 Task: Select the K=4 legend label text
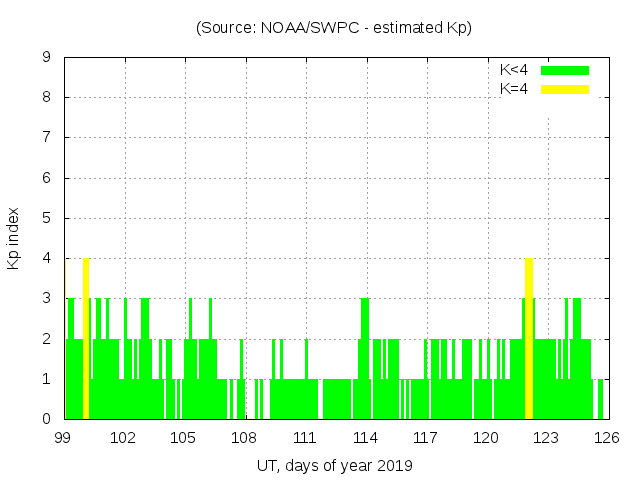514,89
